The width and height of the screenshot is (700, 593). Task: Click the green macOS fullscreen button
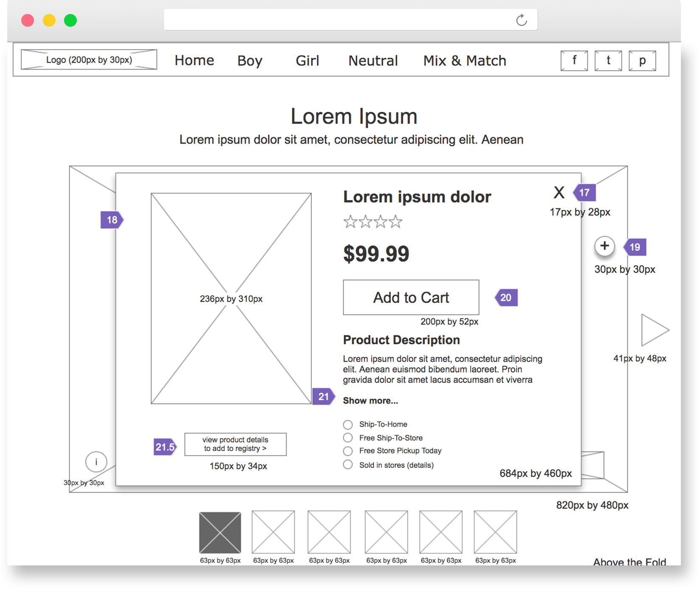coord(70,20)
